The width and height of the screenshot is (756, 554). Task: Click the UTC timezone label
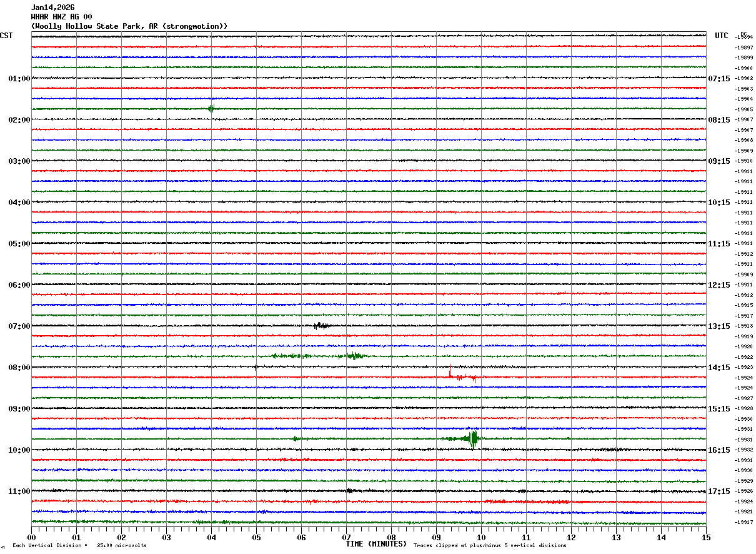tap(722, 36)
